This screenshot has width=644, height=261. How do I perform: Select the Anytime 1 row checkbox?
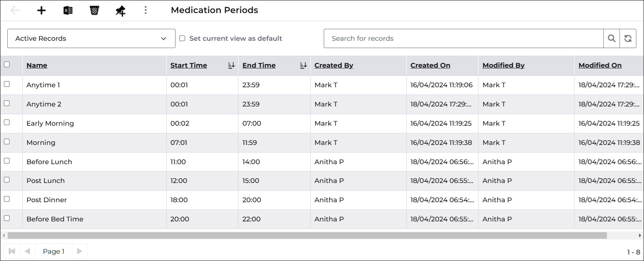tap(7, 84)
